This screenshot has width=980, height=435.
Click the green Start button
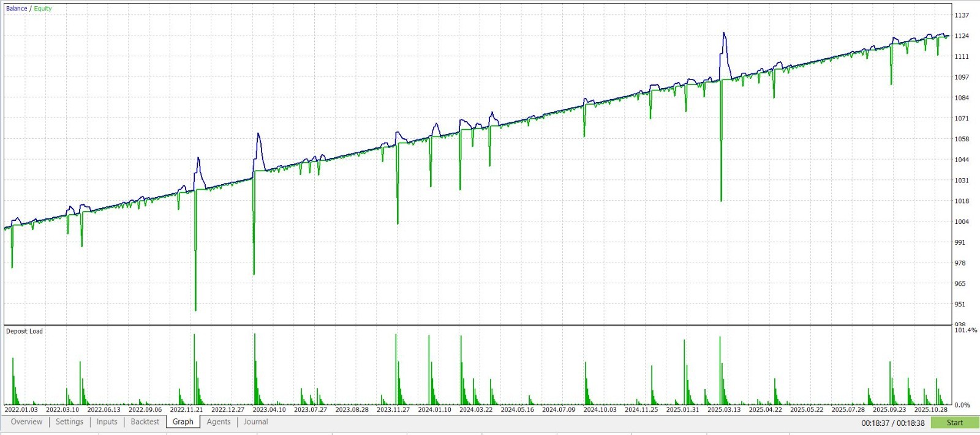(x=955, y=423)
